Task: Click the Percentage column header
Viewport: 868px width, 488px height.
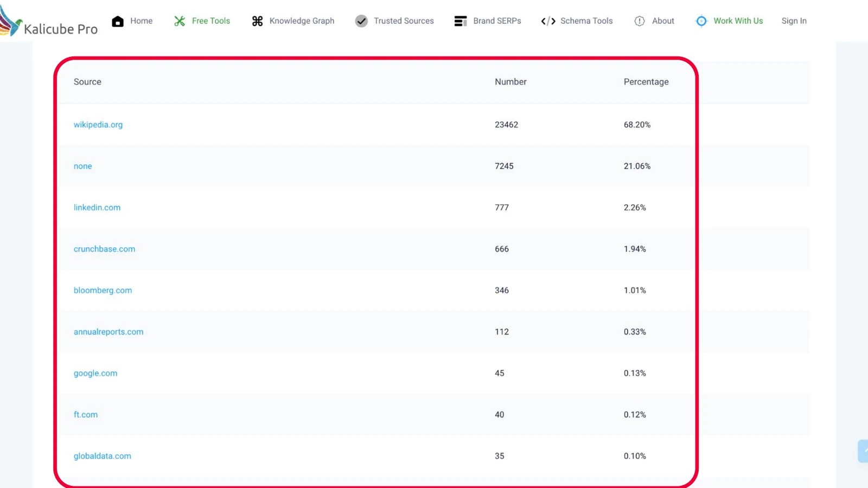Action: pos(646,82)
